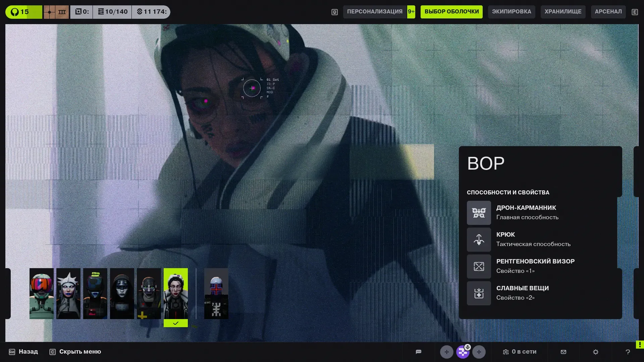Open the mail inbox envelope icon
Screen dimensions: 644x362
(563, 352)
